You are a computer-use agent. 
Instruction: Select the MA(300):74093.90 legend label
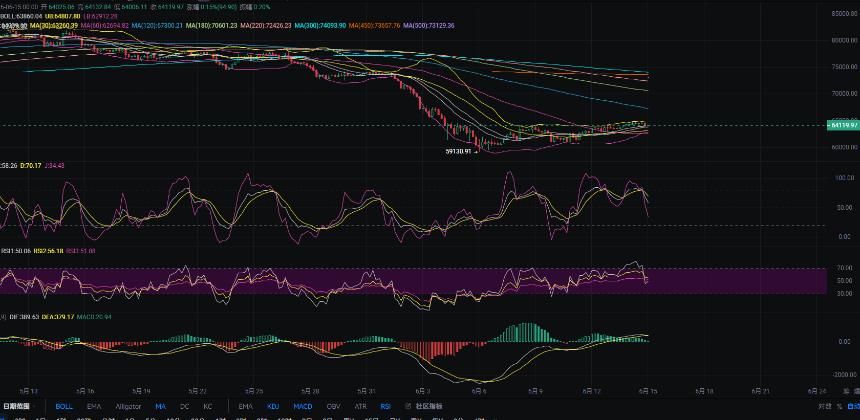tap(320, 26)
